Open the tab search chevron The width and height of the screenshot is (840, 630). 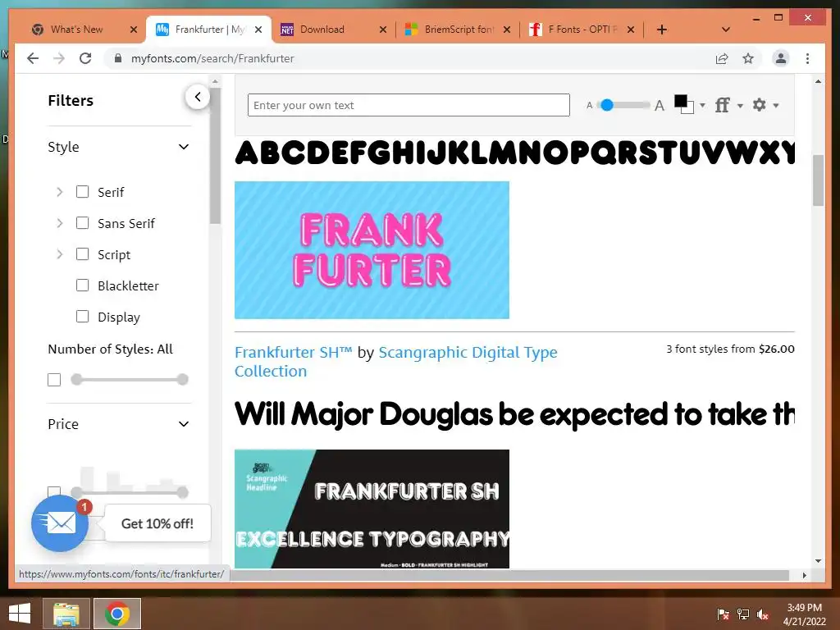(x=726, y=30)
